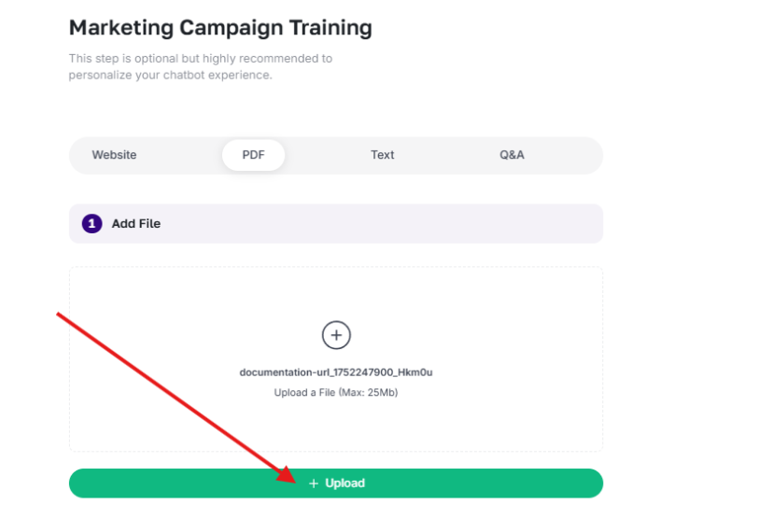Viewport: 758px width, 532px height.
Task: Click the green Upload button
Action: pos(336,483)
